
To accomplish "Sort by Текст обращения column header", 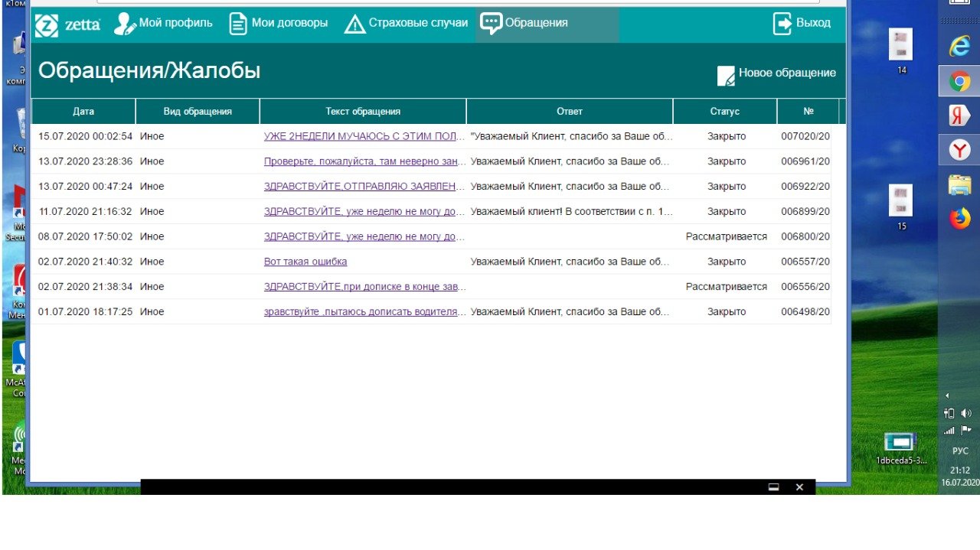I will 363,111.
